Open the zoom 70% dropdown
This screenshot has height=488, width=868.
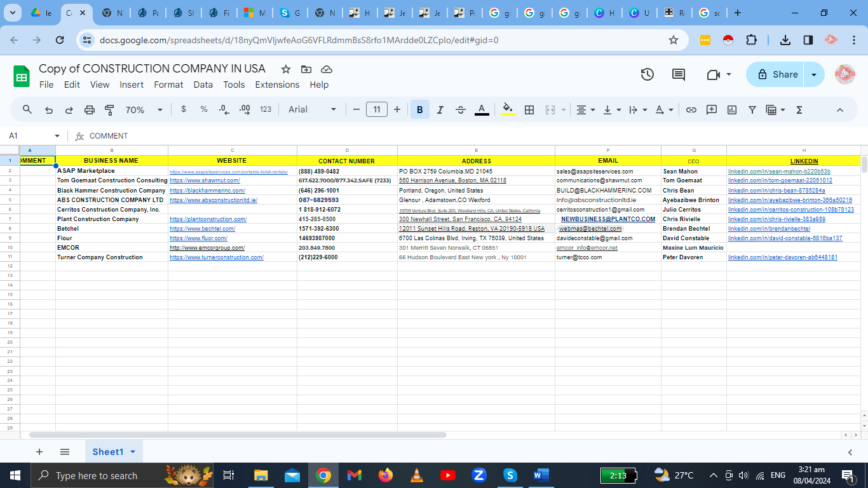144,109
